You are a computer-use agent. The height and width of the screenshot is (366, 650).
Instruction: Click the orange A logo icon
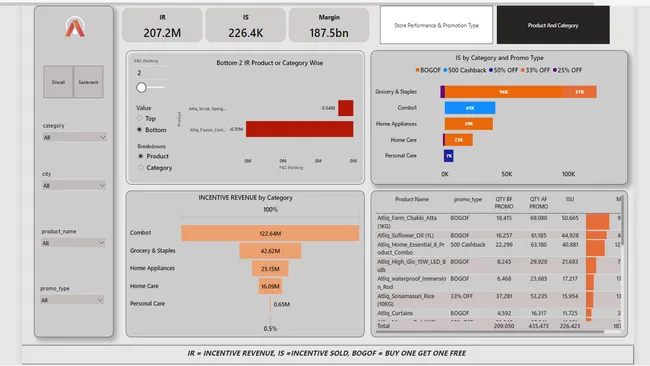pyautogui.click(x=75, y=27)
